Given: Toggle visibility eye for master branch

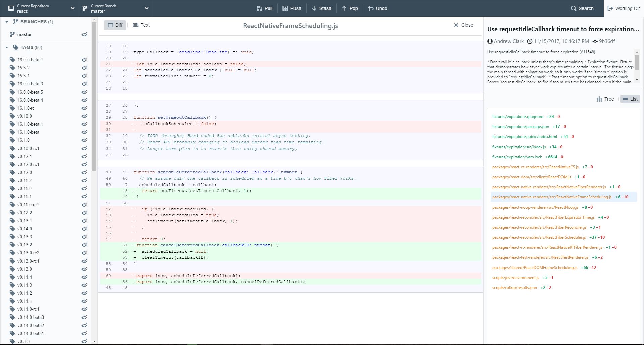Looking at the screenshot, I should click(x=84, y=34).
